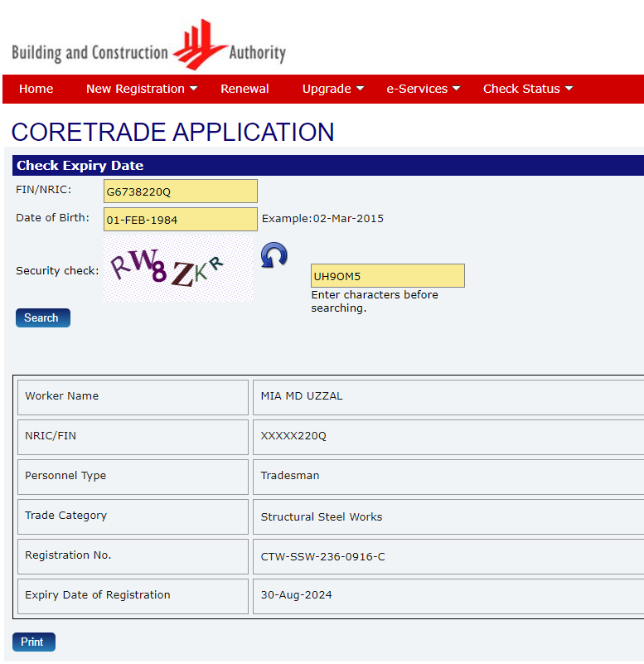Open the Renewal menu item

point(245,89)
